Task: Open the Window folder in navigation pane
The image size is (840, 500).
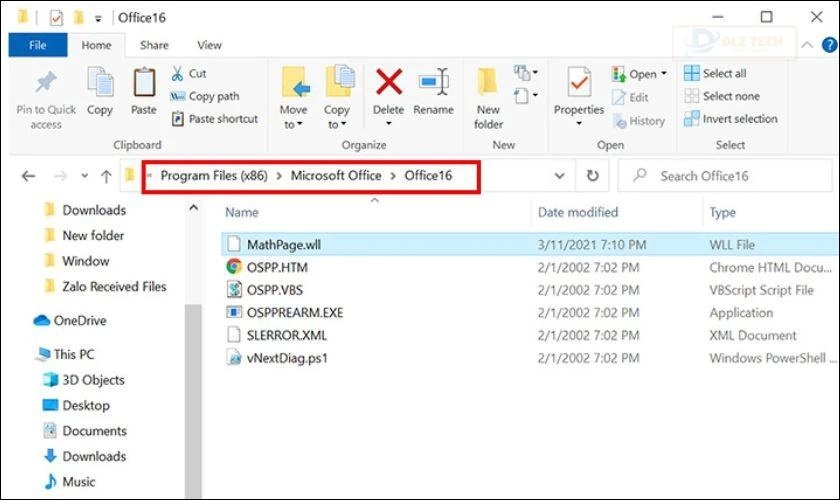Action: [76, 261]
